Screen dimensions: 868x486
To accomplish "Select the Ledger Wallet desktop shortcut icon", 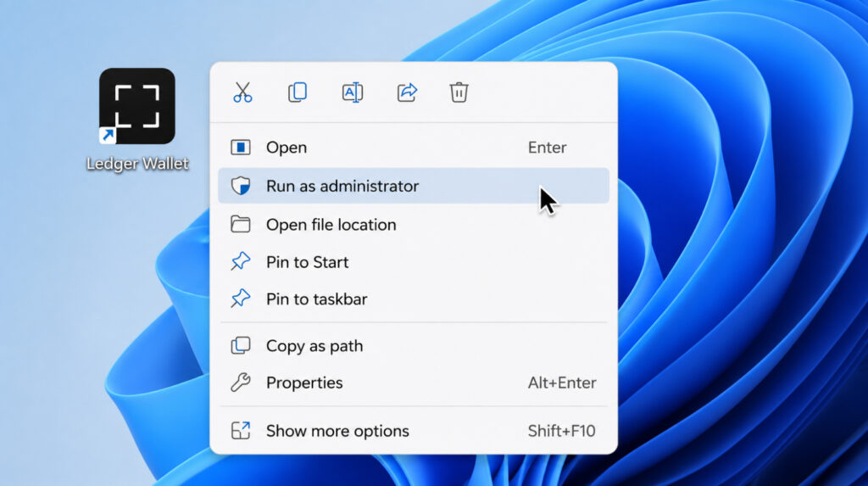I will (x=137, y=106).
